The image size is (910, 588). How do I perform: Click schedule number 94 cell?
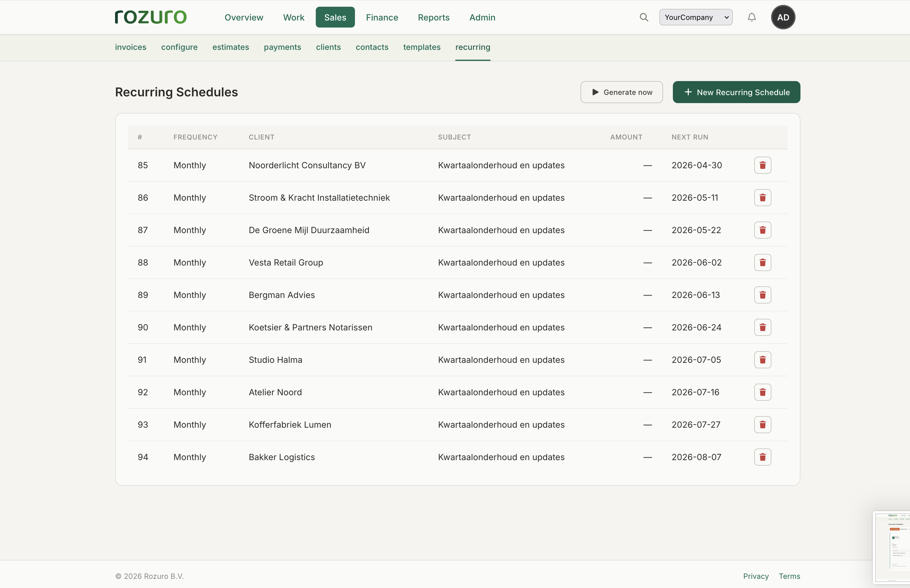point(143,457)
